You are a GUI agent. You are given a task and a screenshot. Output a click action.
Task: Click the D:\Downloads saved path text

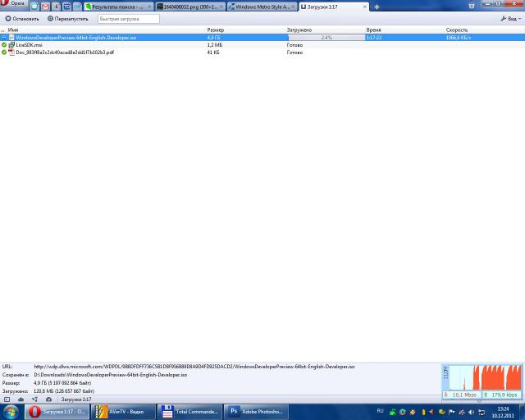[x=111, y=375]
